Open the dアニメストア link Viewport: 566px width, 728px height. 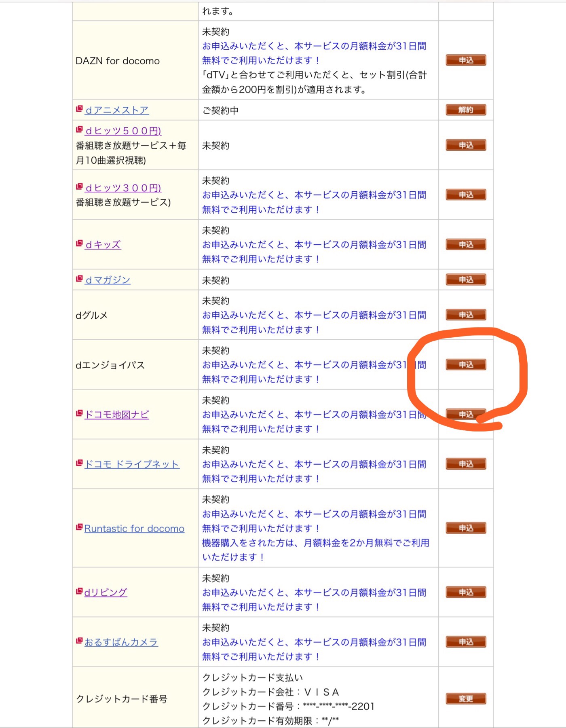tap(117, 110)
